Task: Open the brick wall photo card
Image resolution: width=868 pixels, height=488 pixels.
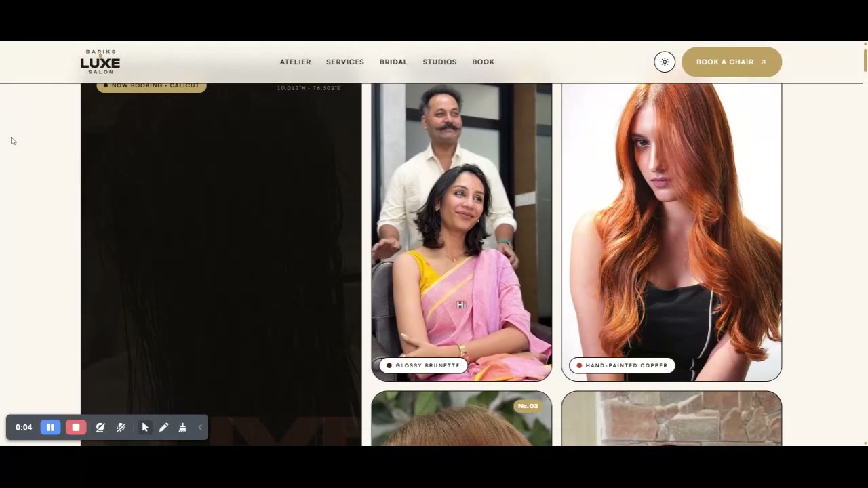Action: coord(671,418)
